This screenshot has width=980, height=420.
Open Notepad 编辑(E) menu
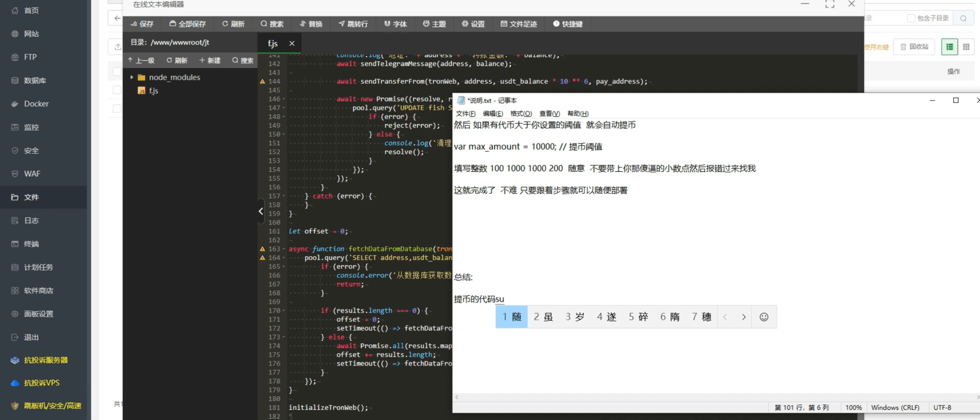[493, 113]
